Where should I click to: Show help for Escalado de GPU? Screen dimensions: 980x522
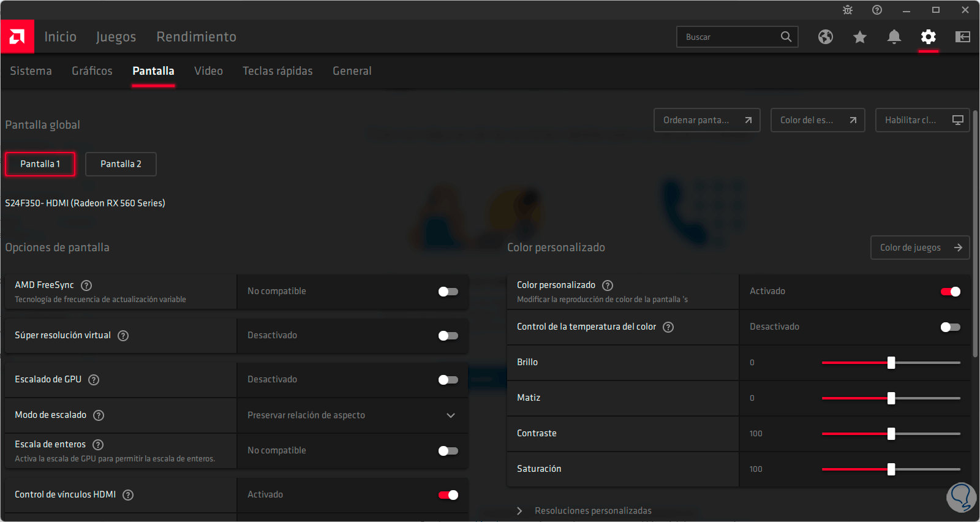pyautogui.click(x=94, y=379)
